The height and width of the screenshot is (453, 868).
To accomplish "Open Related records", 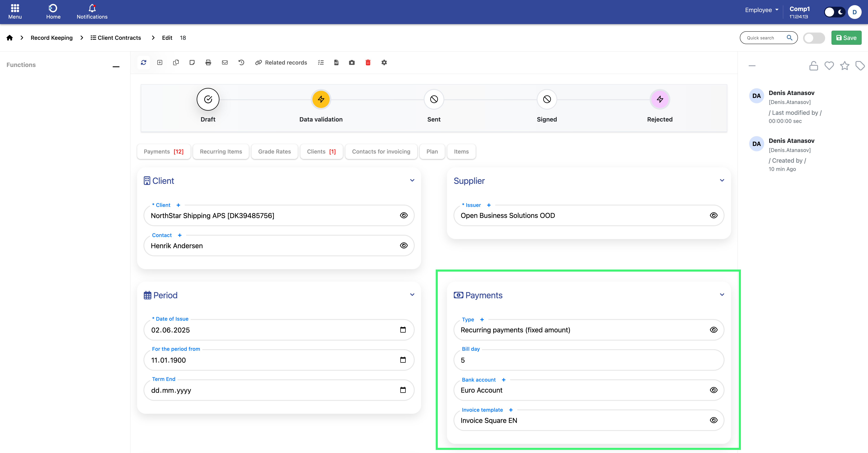I will [x=281, y=62].
